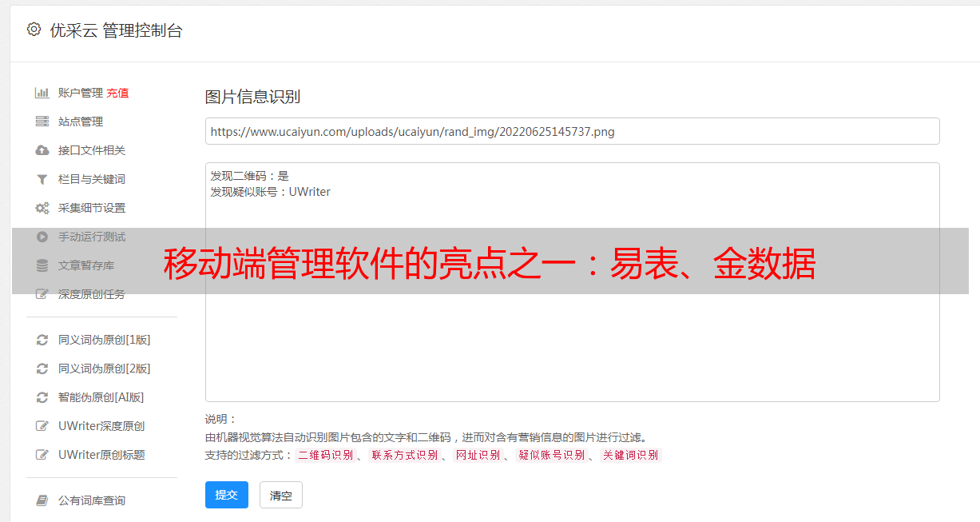Click the gear icon beside 优采云 管理控制台
The height and width of the screenshot is (522, 980).
34,30
